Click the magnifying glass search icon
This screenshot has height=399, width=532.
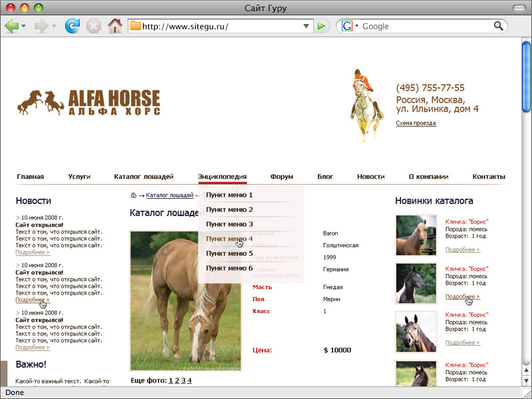pyautogui.click(x=498, y=26)
